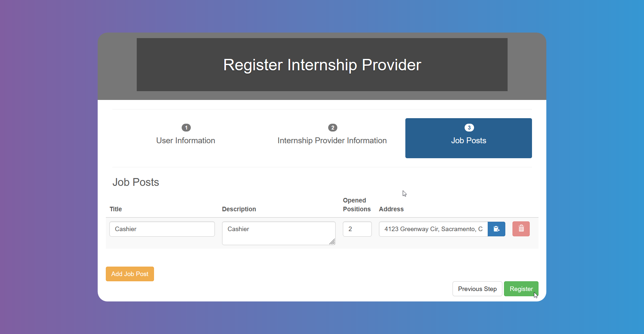Click the step 3 circle above Job Posts
The height and width of the screenshot is (334, 644).
tap(468, 128)
